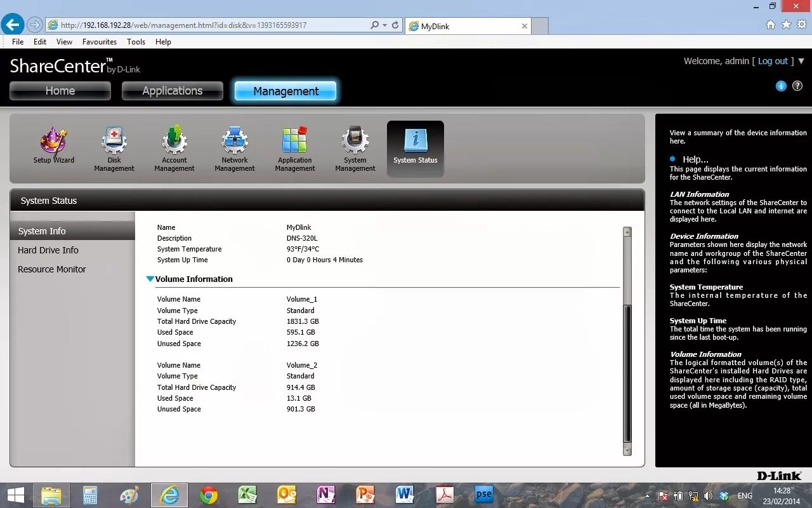Click the blue info icon in header
Viewport: 812px width, 508px height.
coord(781,86)
